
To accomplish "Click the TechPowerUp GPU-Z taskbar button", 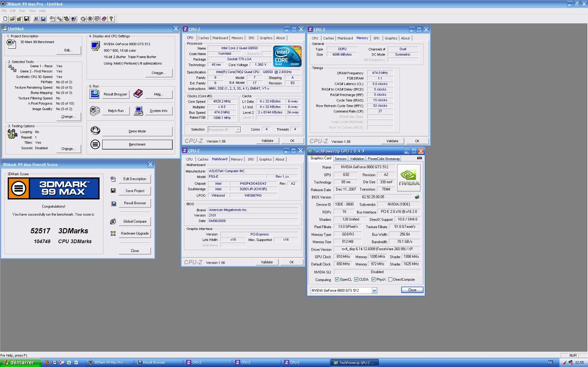I will pyautogui.click(x=354, y=363).
